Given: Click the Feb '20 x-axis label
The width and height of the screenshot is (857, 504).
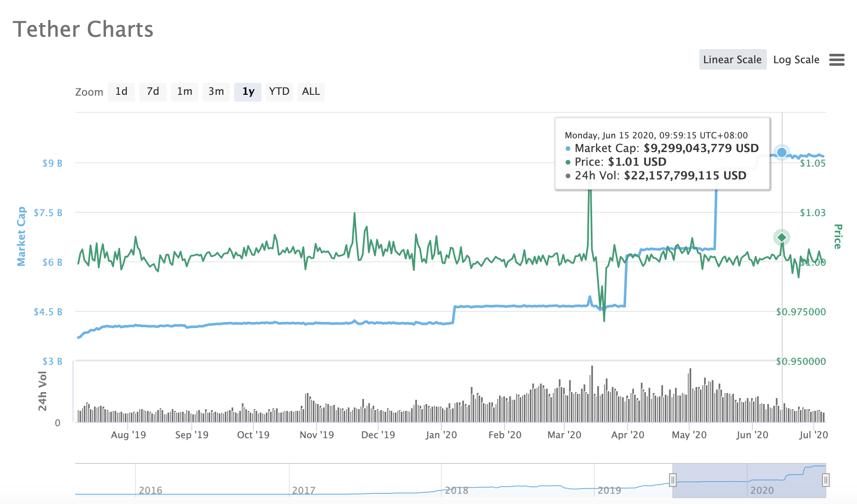Looking at the screenshot, I should (x=505, y=435).
